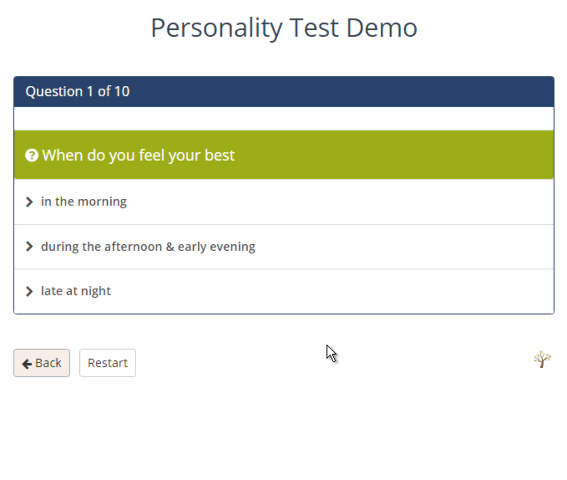Click the small tree logo icon
567x480 pixels.
coord(542,359)
